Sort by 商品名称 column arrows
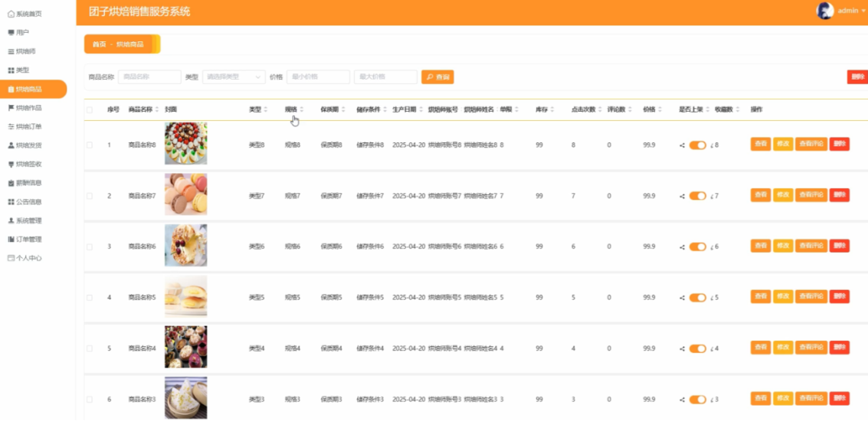Viewport: 868px width, 421px height. coord(157,109)
